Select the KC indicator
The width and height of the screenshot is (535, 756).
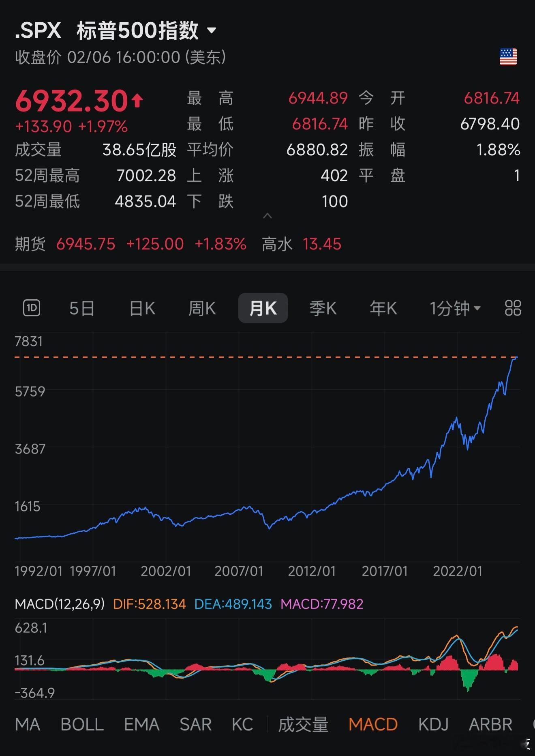tap(242, 724)
